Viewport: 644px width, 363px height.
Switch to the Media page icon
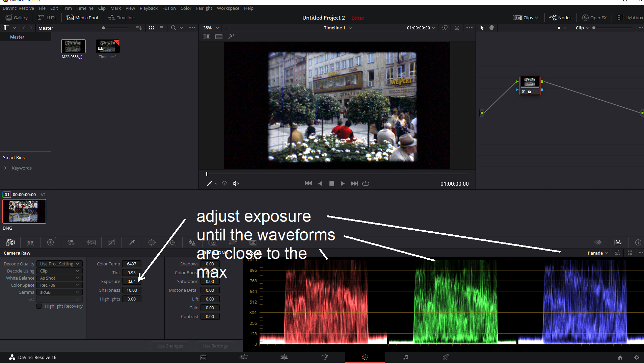(x=203, y=357)
